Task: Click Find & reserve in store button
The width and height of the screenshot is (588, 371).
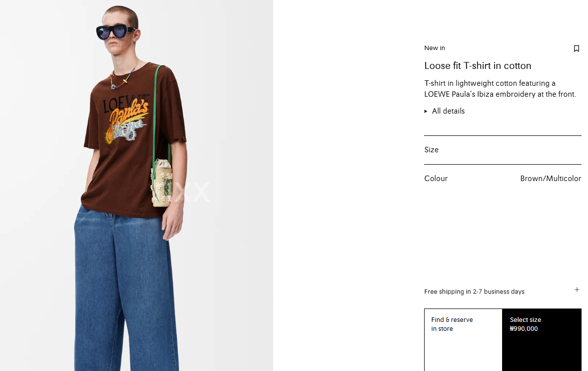Action: (463, 340)
